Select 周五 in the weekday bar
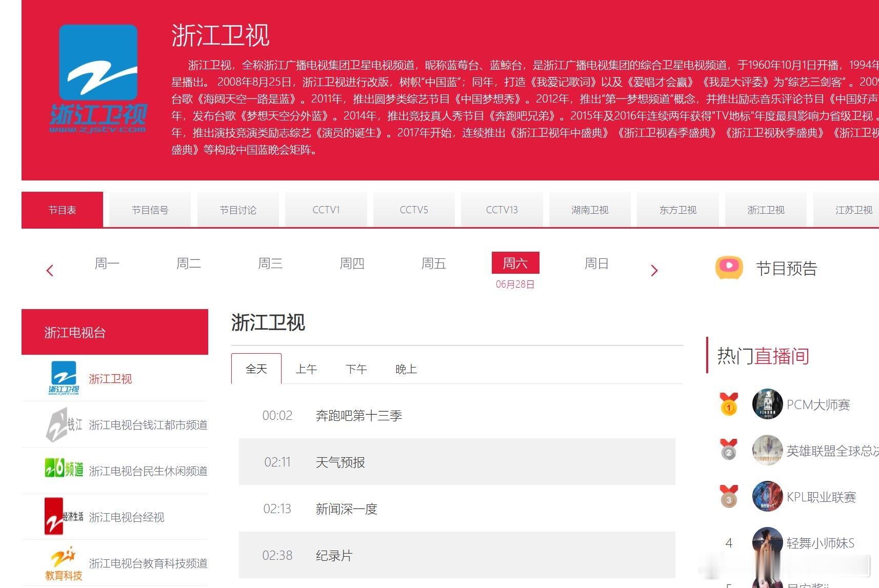The height and width of the screenshot is (588, 879). tap(433, 263)
